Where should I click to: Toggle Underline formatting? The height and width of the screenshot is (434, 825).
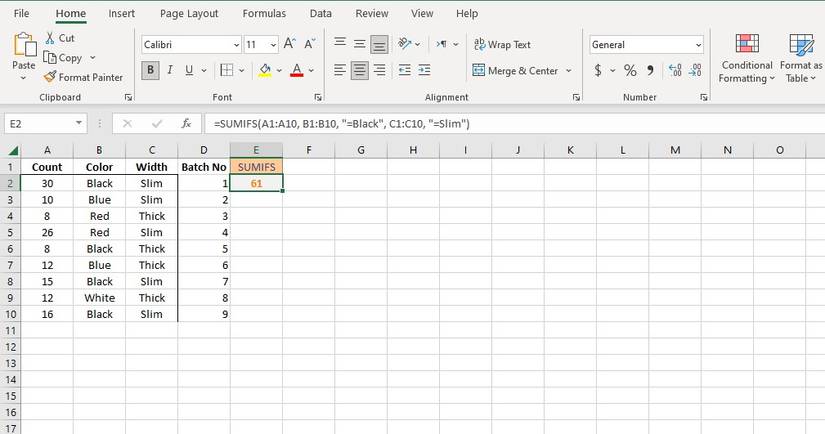189,70
